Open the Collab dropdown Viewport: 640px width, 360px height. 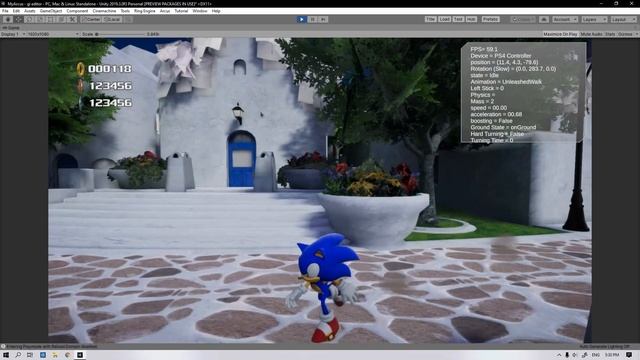point(523,19)
